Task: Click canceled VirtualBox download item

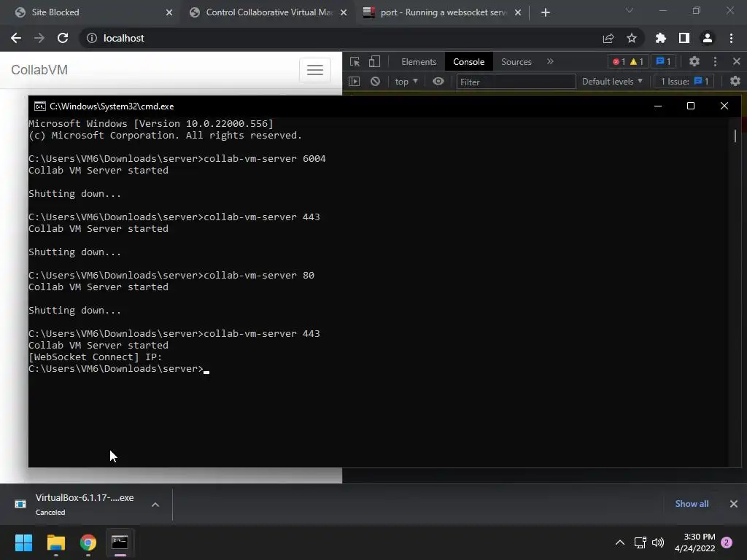Action: [85, 505]
